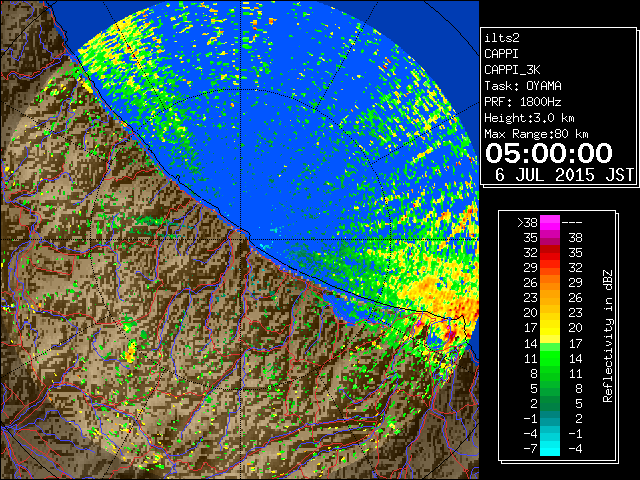Pick the cyan -7 to -4 dBZ swatch
The height and width of the screenshot is (480, 640).
(x=550, y=448)
